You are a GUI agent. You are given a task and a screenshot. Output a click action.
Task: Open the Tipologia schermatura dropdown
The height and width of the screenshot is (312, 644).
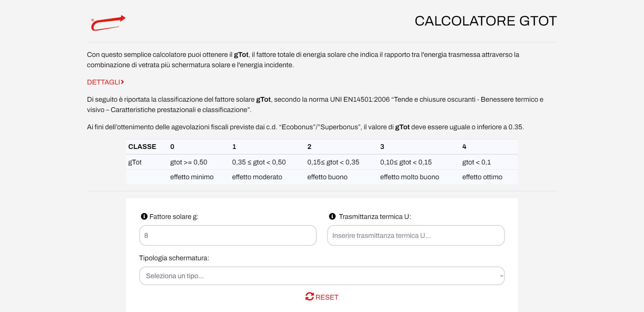point(322,276)
